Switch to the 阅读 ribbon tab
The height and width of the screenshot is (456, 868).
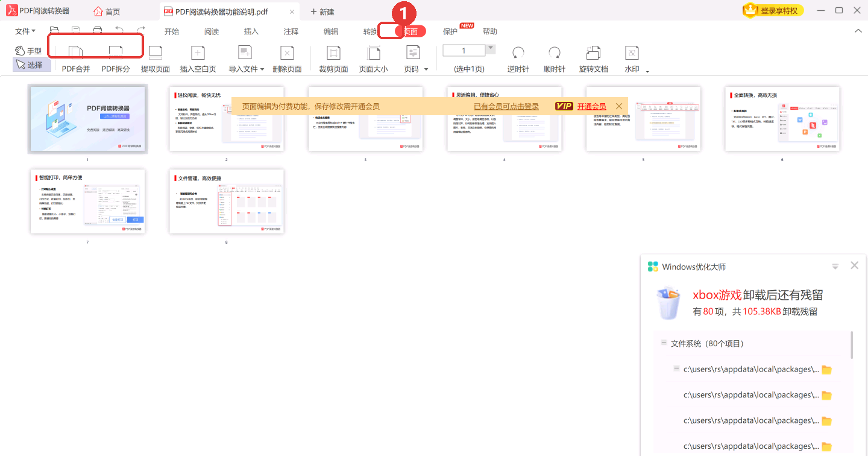[212, 31]
